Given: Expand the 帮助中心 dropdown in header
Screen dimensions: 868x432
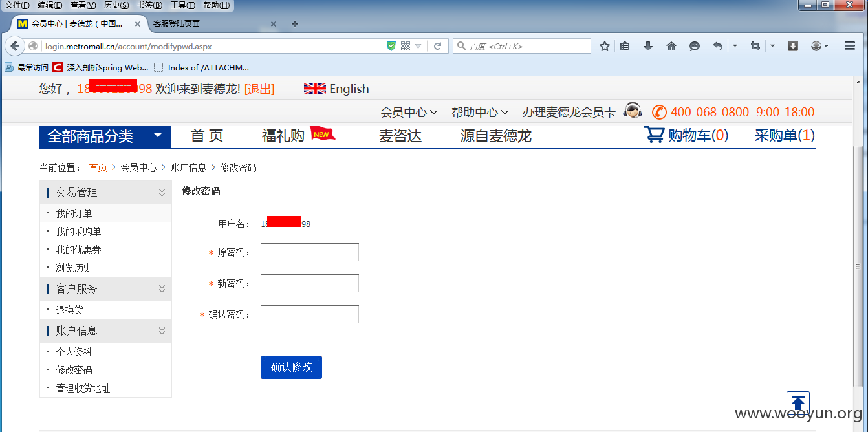Looking at the screenshot, I should (480, 112).
